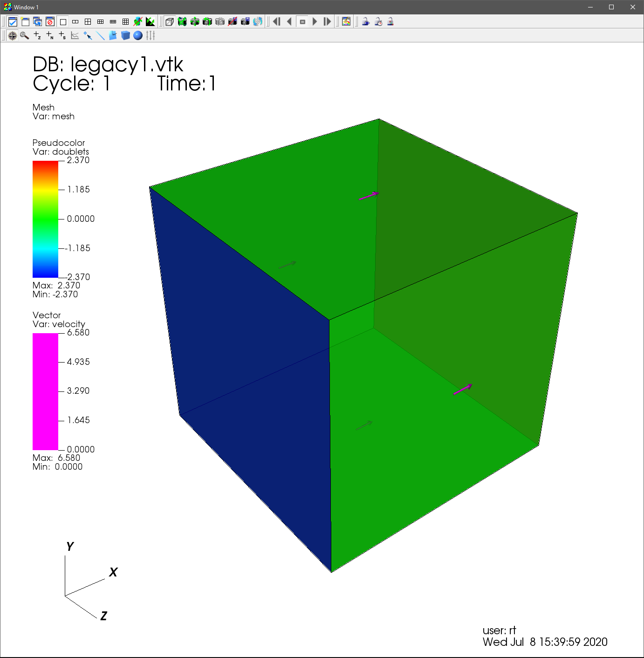Select Node Pick mode (+N)

50,35
